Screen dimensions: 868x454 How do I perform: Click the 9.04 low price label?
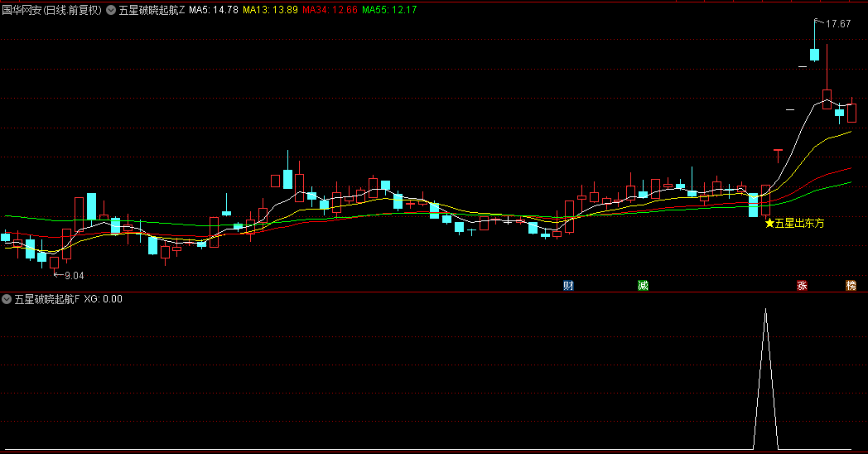[75, 276]
